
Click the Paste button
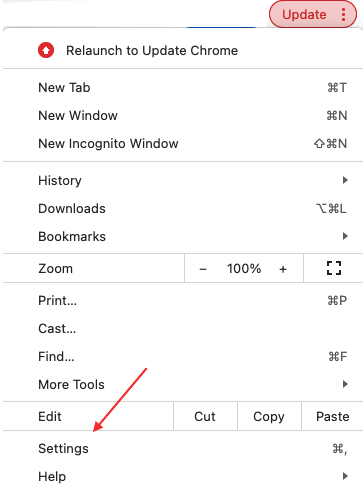332,416
